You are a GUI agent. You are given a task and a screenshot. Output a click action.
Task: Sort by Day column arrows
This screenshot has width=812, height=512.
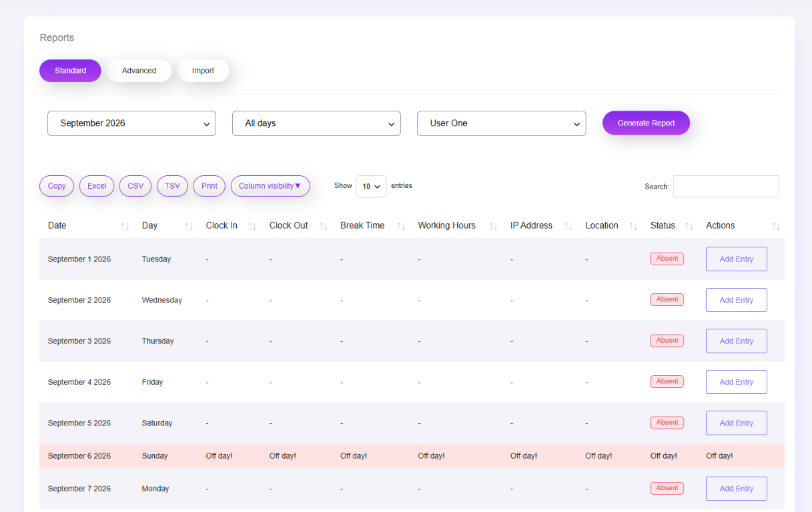point(189,226)
